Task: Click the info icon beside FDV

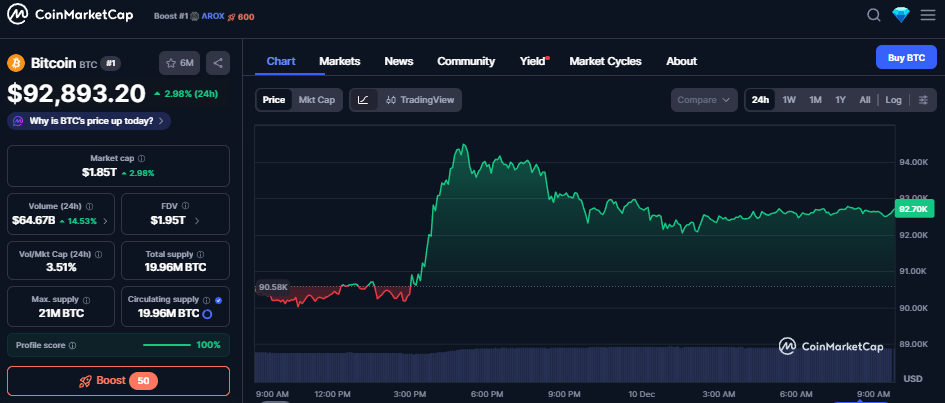Action: click(x=185, y=206)
